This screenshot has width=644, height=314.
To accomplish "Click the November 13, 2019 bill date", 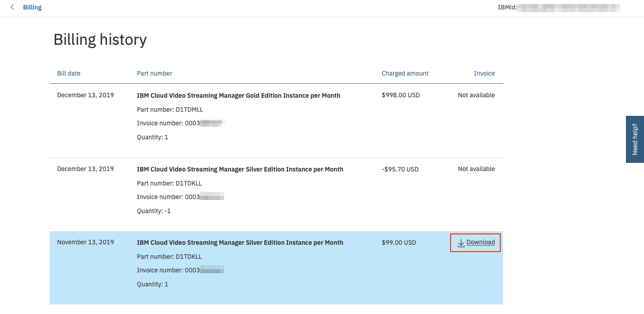I will tap(85, 242).
